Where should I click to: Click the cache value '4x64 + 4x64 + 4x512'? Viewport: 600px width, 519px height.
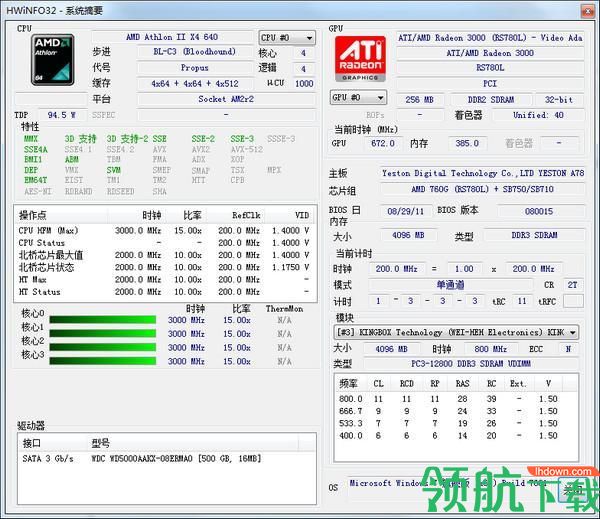[195, 83]
